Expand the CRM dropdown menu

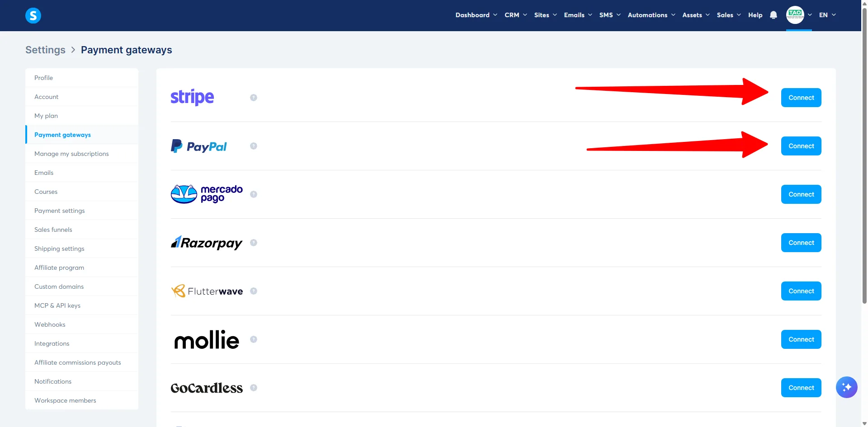pos(516,15)
